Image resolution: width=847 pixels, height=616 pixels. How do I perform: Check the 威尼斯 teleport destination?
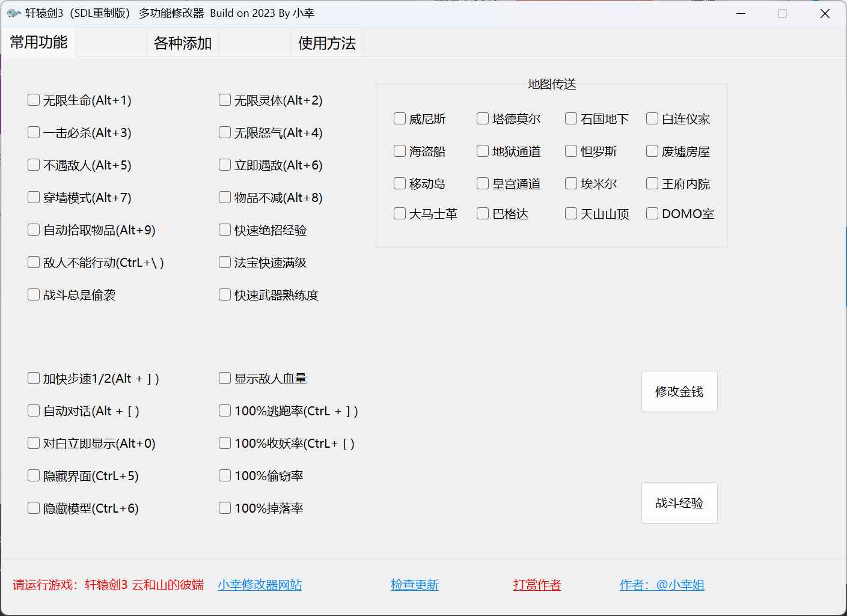coord(399,118)
